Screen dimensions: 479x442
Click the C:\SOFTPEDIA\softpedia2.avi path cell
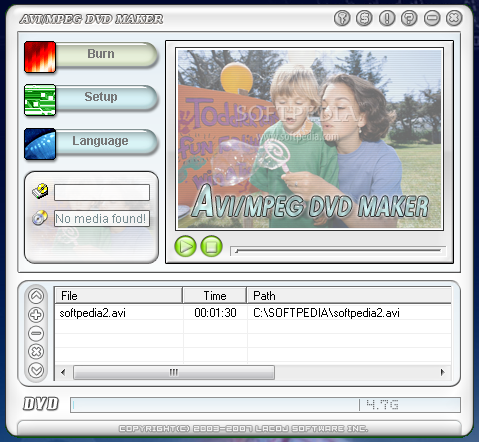click(x=326, y=313)
